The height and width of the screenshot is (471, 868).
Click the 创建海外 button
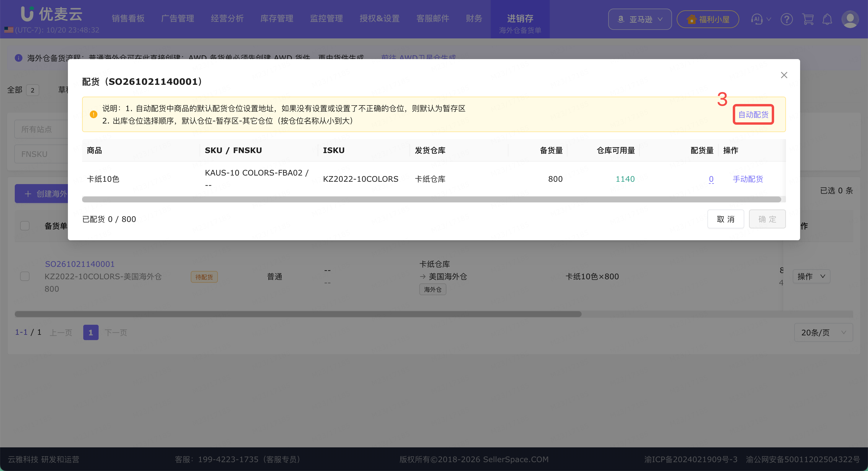41,194
